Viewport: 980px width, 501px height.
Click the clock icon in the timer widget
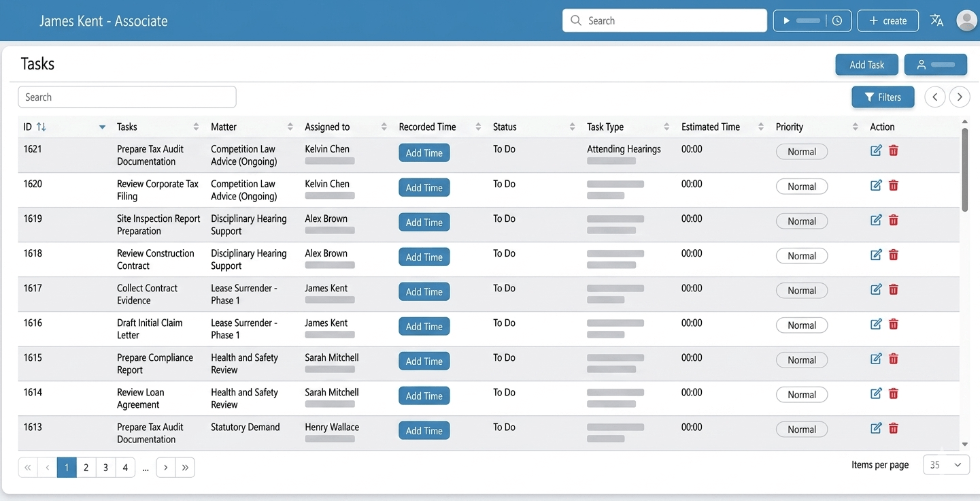tap(837, 21)
